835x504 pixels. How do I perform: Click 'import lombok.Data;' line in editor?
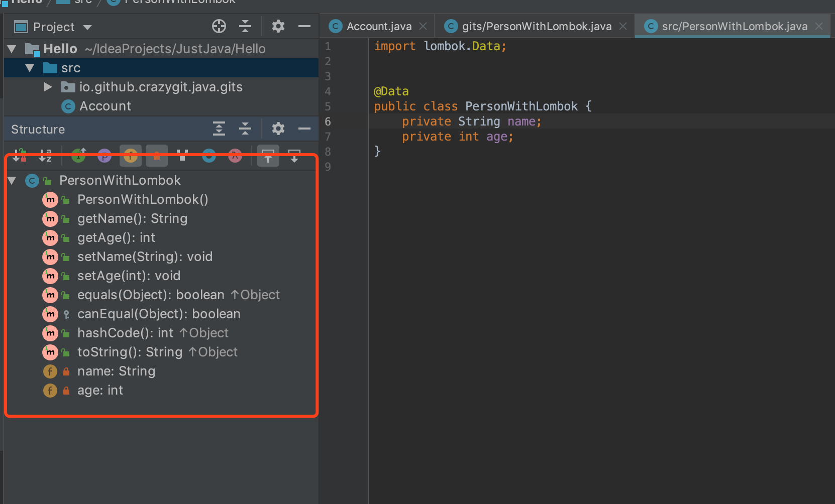click(x=440, y=46)
